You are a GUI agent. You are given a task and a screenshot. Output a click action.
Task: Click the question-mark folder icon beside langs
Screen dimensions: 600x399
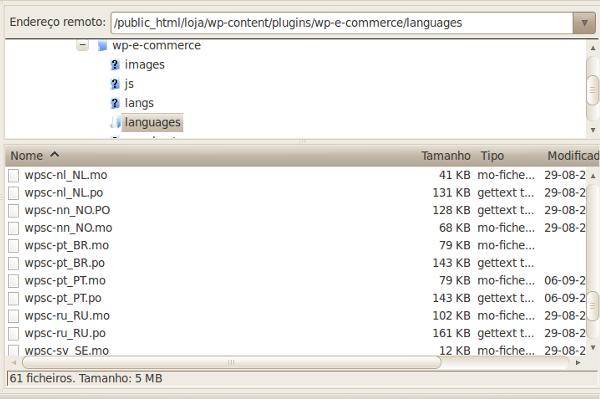(x=115, y=103)
